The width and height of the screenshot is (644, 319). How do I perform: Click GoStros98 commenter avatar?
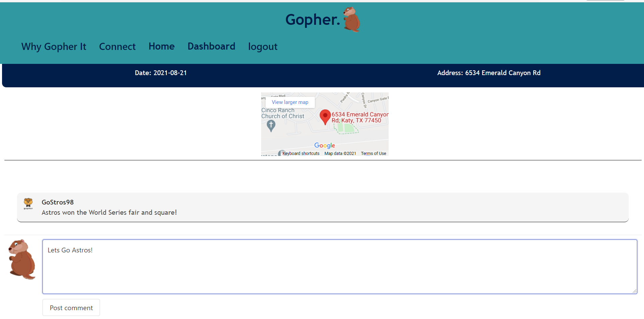pyautogui.click(x=28, y=204)
